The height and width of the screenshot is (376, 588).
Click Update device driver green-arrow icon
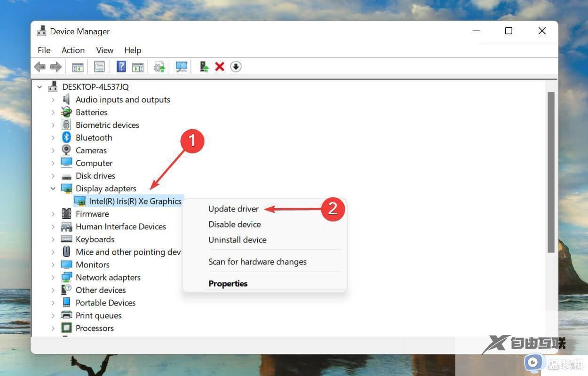(x=204, y=67)
